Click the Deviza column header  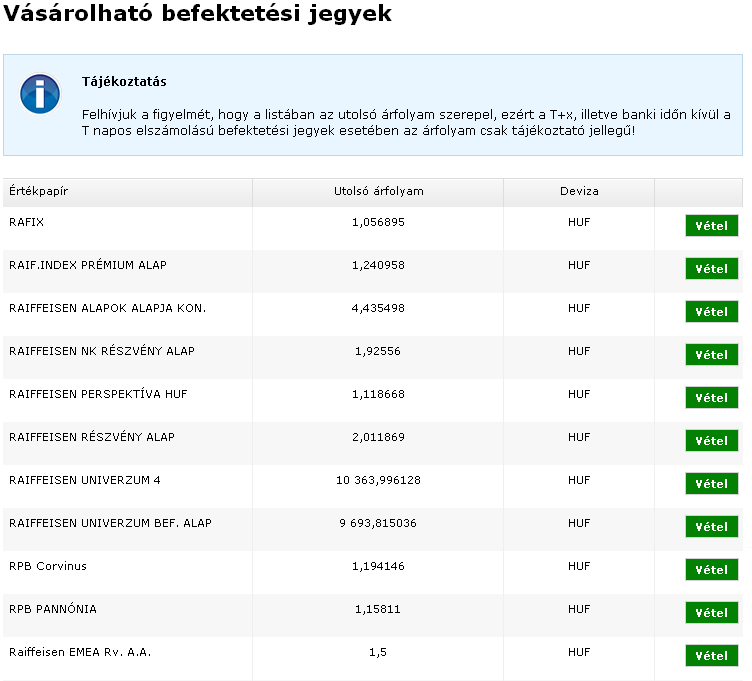[x=579, y=191]
